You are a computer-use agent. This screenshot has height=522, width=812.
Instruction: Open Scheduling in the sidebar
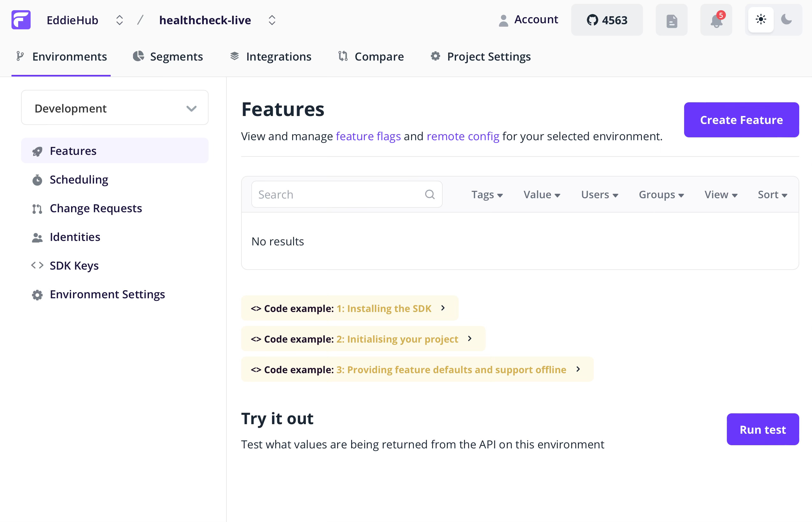point(114,179)
